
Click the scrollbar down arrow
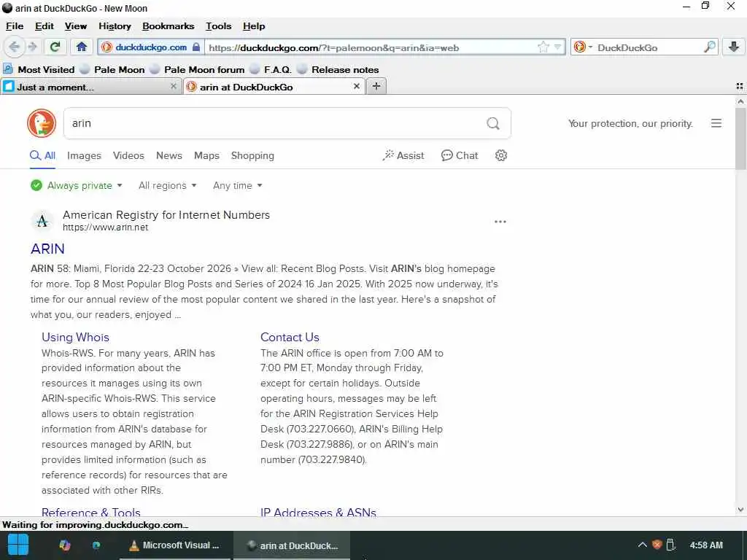tap(740, 510)
